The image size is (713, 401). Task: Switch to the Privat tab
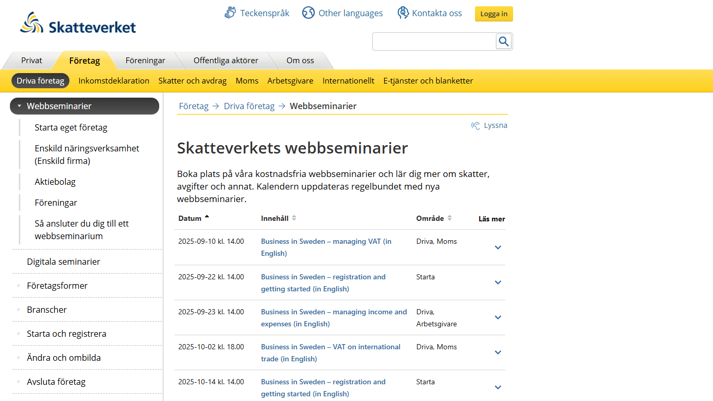coord(31,60)
